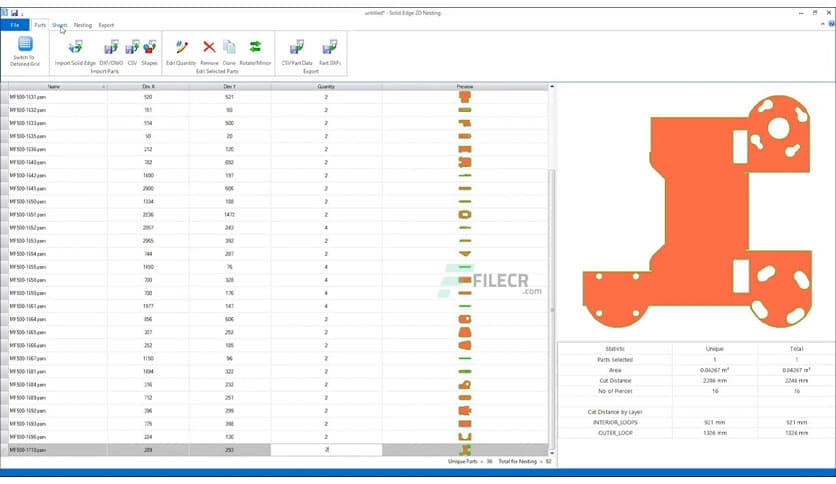836x484 pixels.
Task: Switch to the Sheets ribbon tab
Action: [60, 25]
